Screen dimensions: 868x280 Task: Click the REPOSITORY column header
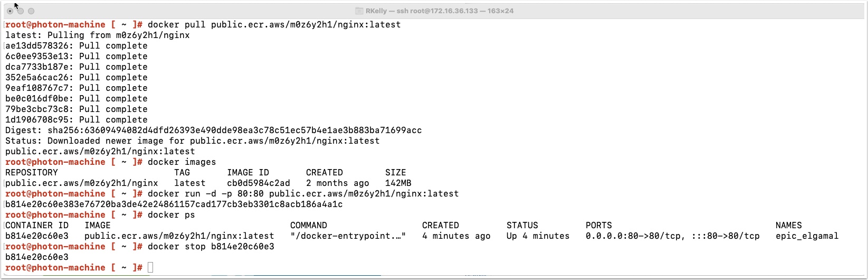click(32, 173)
